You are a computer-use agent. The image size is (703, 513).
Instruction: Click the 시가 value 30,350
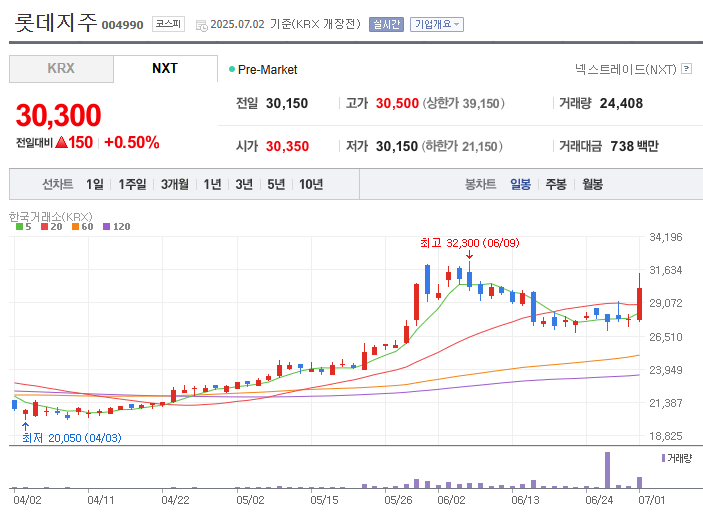coord(287,146)
